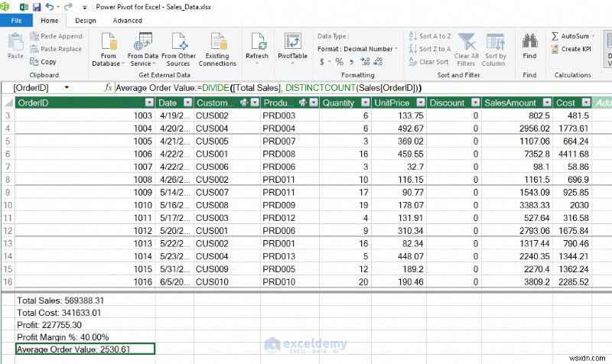This screenshot has width=612, height=364.
Task: Decrease decimal places
Action: click(x=378, y=62)
